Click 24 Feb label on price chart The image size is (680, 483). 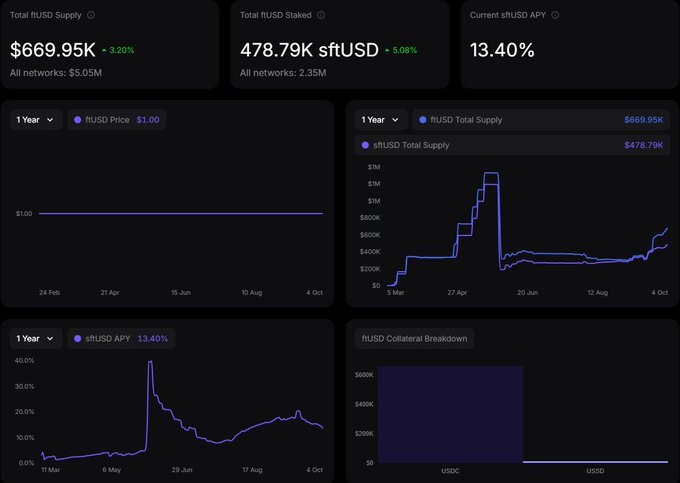pyautogui.click(x=49, y=293)
